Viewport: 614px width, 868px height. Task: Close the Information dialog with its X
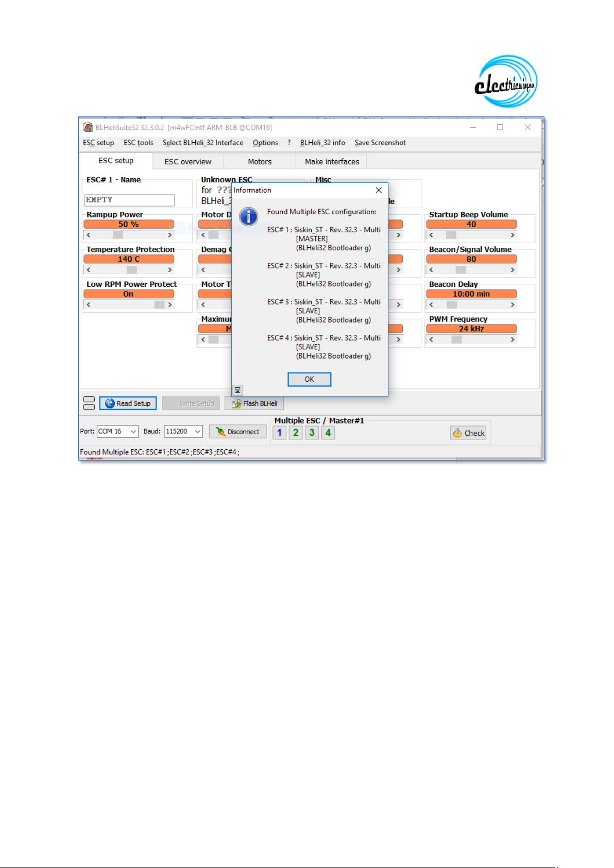point(379,190)
